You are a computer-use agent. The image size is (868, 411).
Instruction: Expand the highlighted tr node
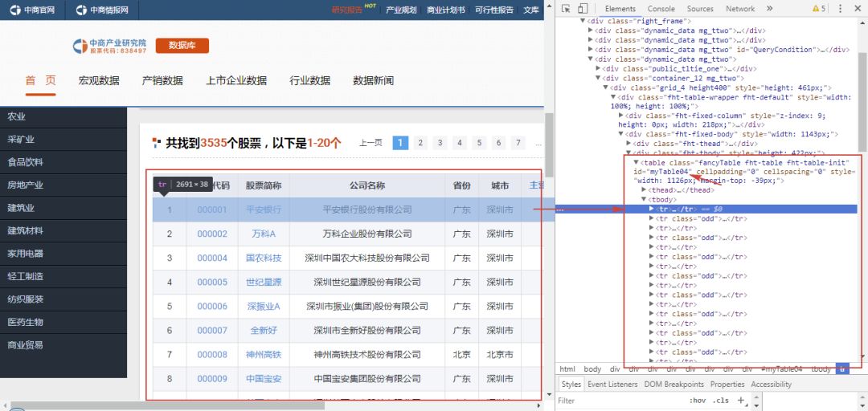(652, 209)
